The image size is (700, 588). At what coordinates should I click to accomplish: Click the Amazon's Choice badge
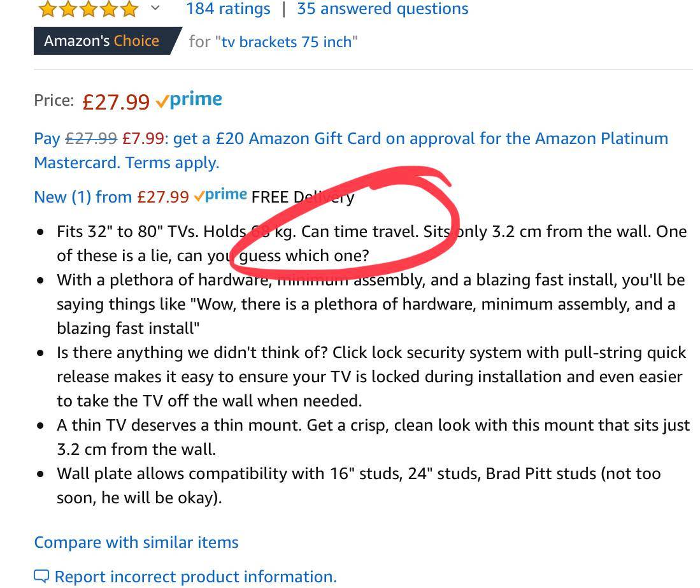102,41
